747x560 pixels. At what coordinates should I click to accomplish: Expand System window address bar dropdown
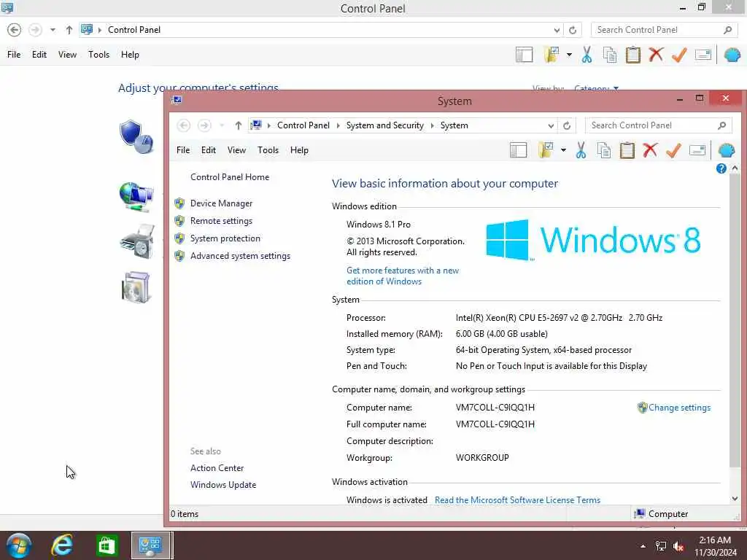551,125
